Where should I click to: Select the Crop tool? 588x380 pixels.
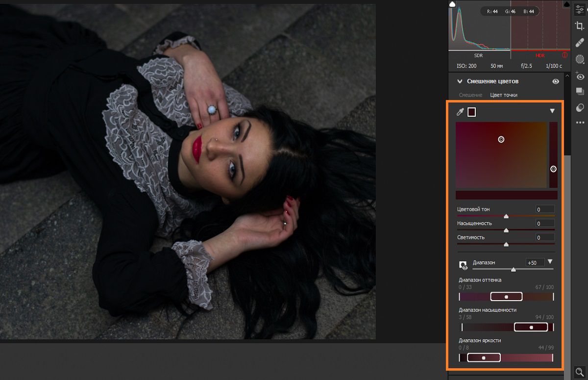pyautogui.click(x=580, y=25)
